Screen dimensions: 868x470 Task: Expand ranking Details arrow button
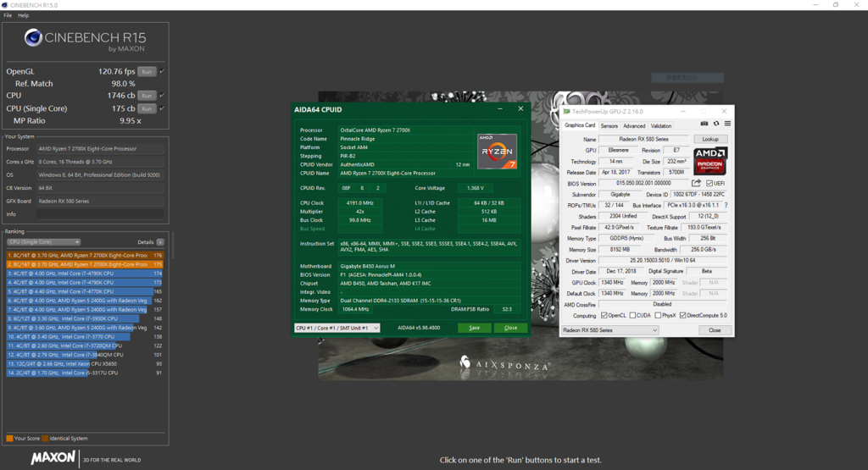(x=160, y=242)
